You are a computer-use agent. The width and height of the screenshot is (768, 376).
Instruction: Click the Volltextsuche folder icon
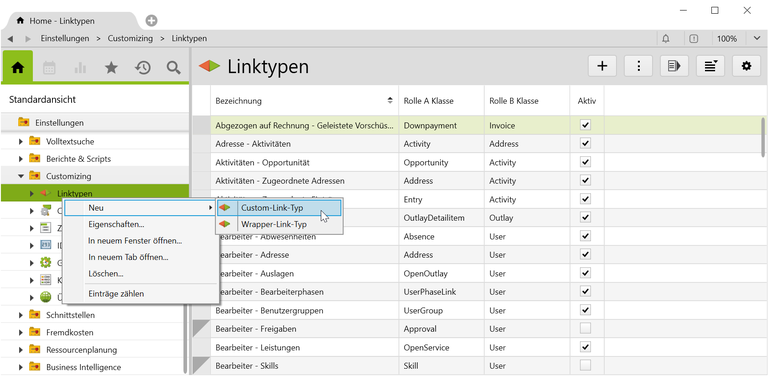[x=34, y=141]
